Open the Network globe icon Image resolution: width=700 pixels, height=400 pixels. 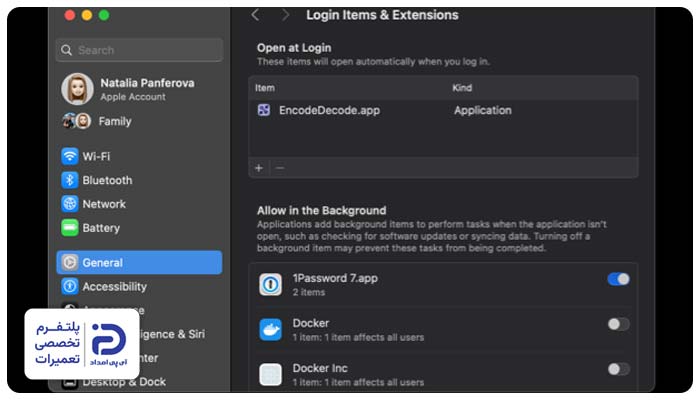(70, 204)
